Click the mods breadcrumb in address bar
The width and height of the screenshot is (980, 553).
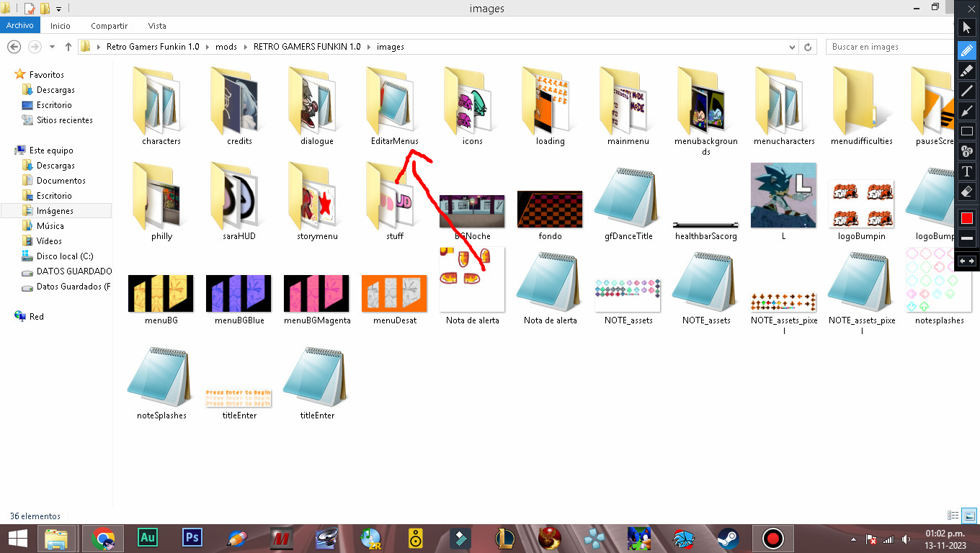(226, 47)
